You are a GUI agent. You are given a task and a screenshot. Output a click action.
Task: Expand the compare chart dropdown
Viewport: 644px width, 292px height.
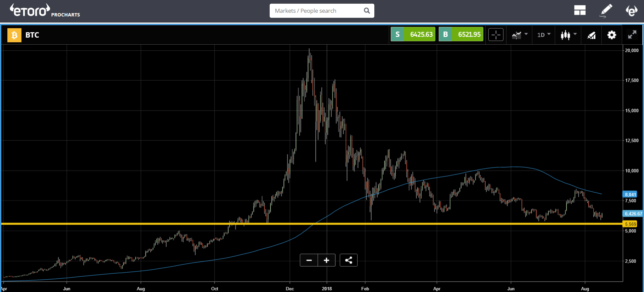click(x=520, y=35)
